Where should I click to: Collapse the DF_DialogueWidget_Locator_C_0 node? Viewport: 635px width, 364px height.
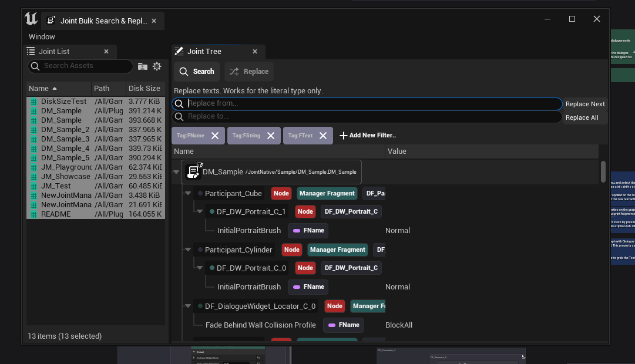click(x=188, y=306)
